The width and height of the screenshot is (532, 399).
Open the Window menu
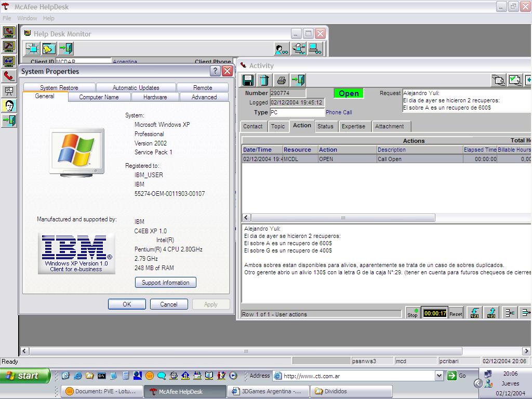[x=27, y=18]
